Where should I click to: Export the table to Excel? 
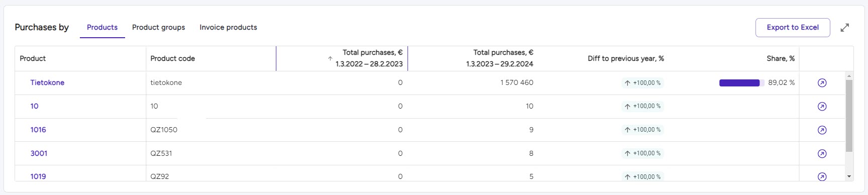point(793,28)
